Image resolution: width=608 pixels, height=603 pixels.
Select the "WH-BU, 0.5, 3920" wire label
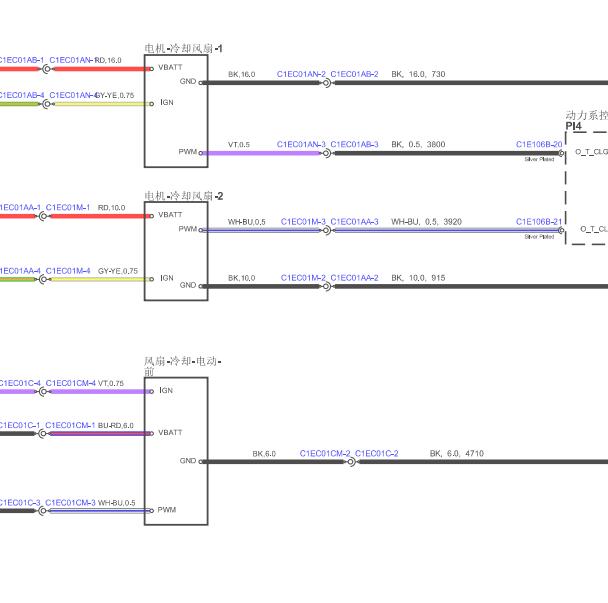[x=426, y=221]
